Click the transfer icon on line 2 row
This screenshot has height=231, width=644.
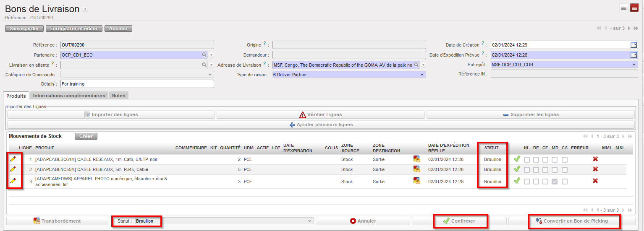click(416, 169)
